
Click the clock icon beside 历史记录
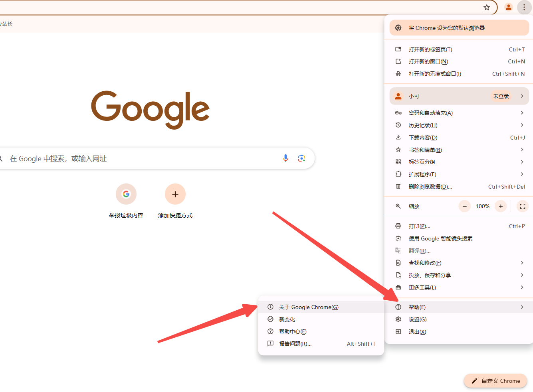(398, 125)
